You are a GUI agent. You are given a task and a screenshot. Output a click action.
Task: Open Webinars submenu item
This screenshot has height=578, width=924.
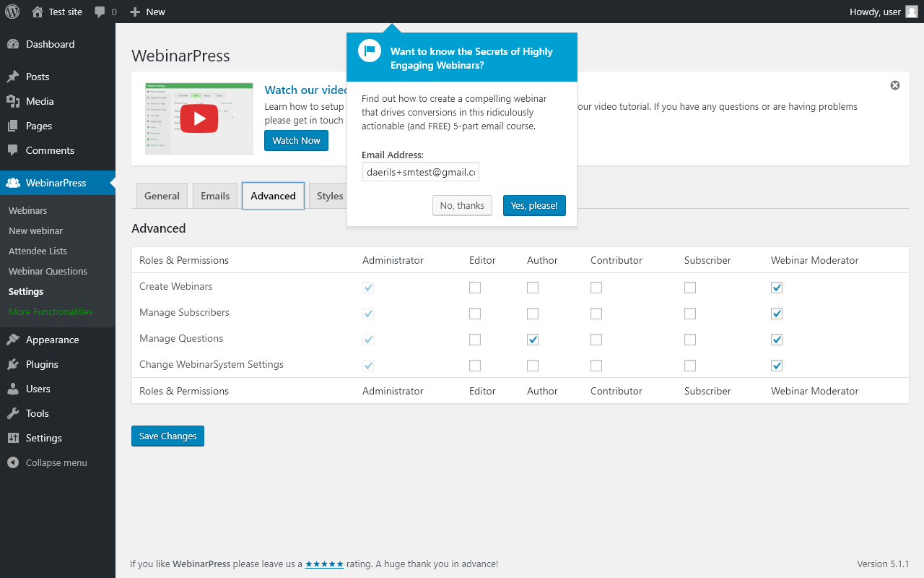point(28,210)
